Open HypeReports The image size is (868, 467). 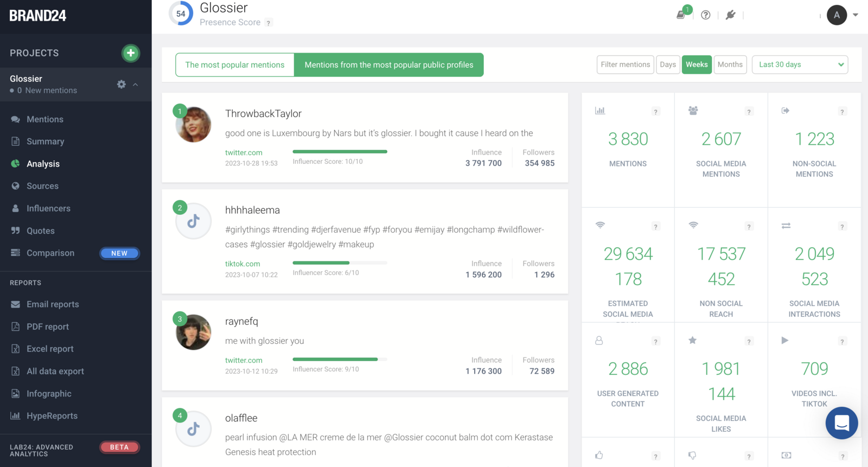[52, 416]
